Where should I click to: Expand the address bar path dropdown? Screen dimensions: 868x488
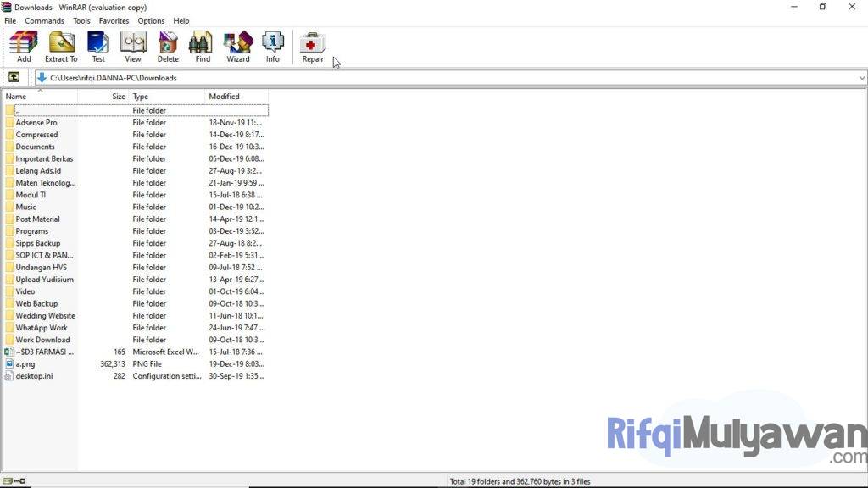pyautogui.click(x=861, y=78)
